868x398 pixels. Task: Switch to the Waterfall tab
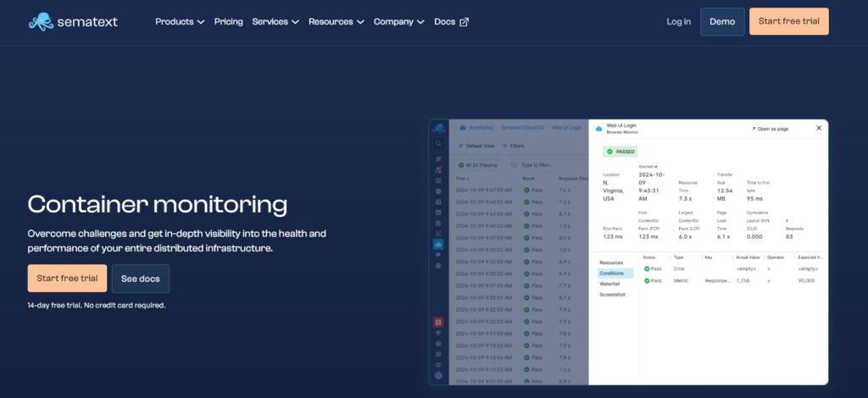pos(609,284)
